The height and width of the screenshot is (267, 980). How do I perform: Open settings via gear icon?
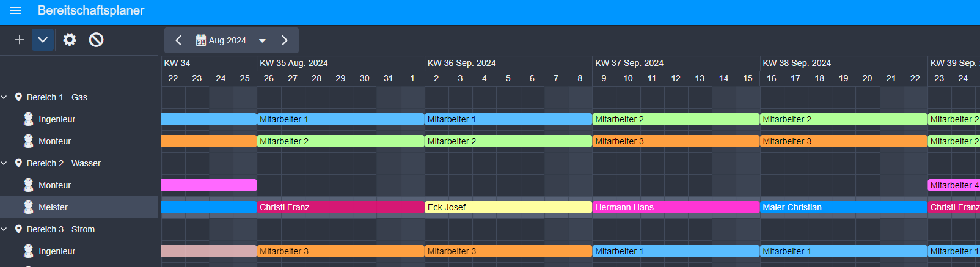coord(70,40)
